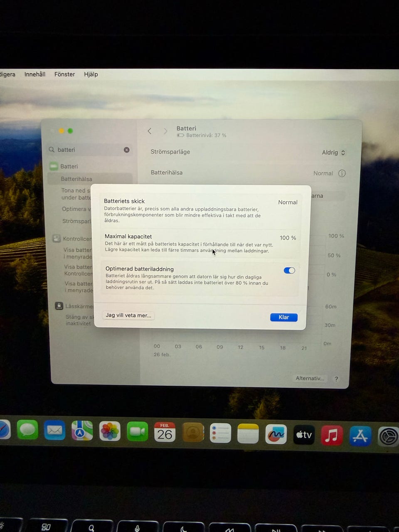Open Music from the Dock
The height and width of the screenshot is (532, 399).
[332, 435]
